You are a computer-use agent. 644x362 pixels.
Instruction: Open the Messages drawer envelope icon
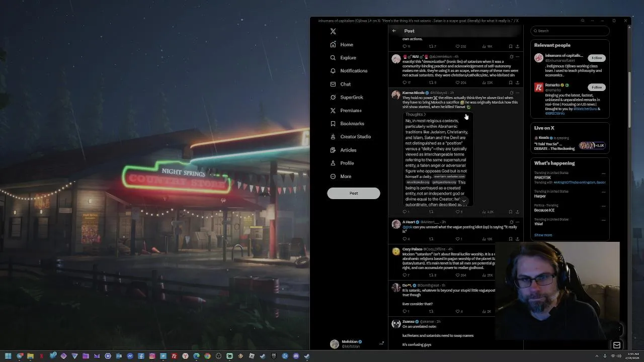tap(617, 345)
